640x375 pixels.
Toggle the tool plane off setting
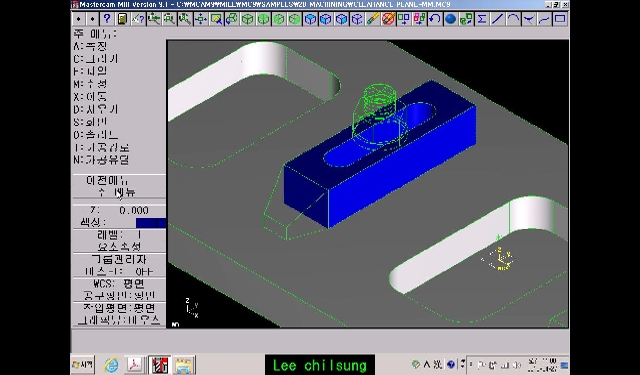coord(119,295)
